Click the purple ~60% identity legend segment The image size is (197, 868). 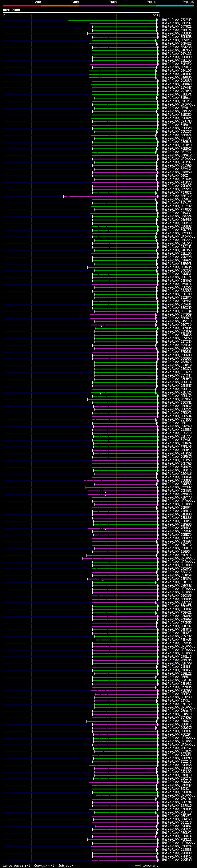tap(98, 6)
